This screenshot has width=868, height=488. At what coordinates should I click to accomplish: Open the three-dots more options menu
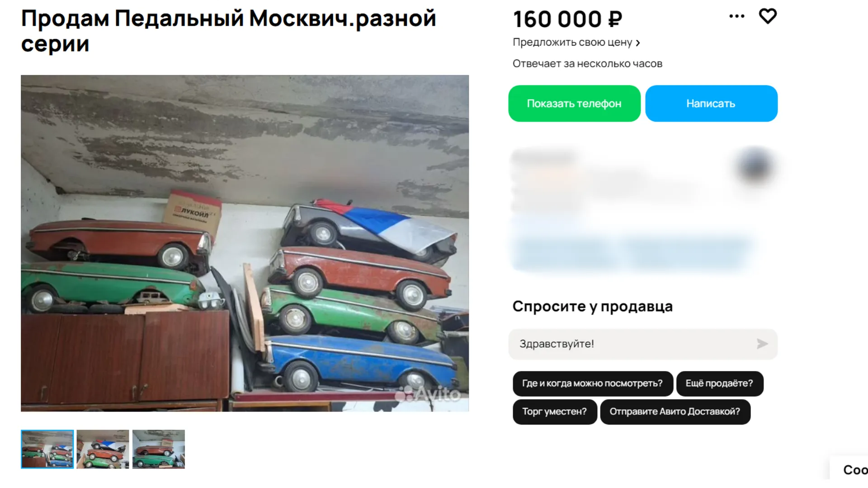(736, 16)
